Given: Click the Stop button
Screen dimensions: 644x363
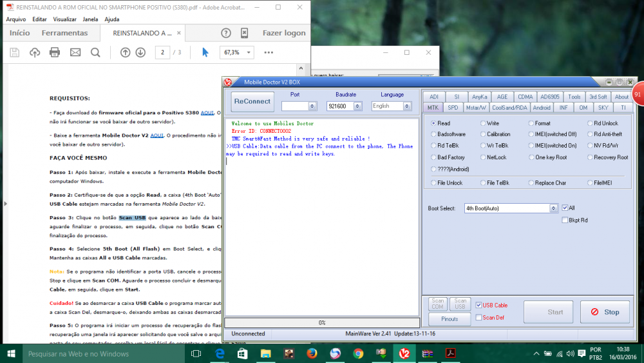Looking at the screenshot, I should tap(605, 312).
